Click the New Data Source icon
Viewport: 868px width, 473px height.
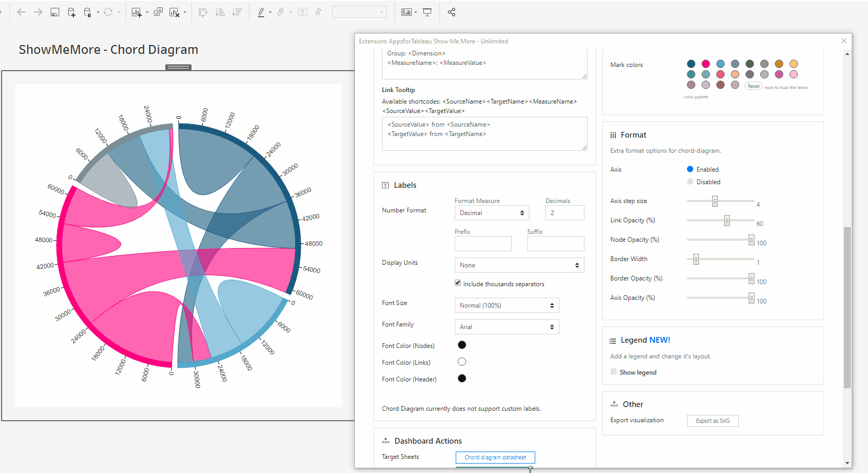pyautogui.click(x=72, y=12)
